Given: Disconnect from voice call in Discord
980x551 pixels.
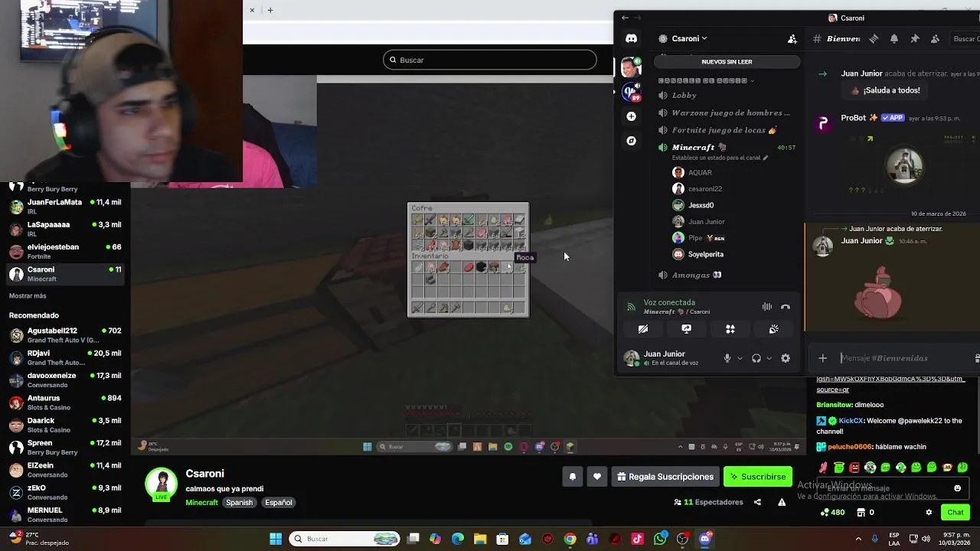Looking at the screenshot, I should [786, 307].
